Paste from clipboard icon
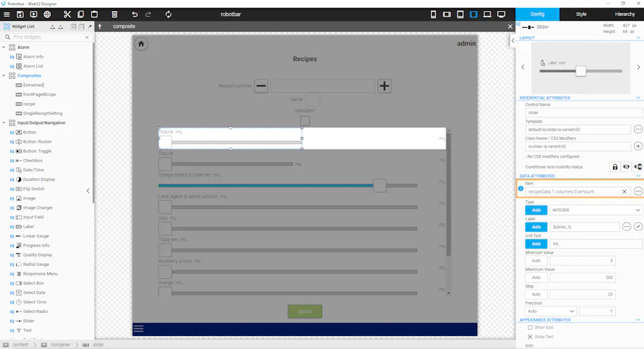The height and width of the screenshot is (349, 644). tap(94, 14)
